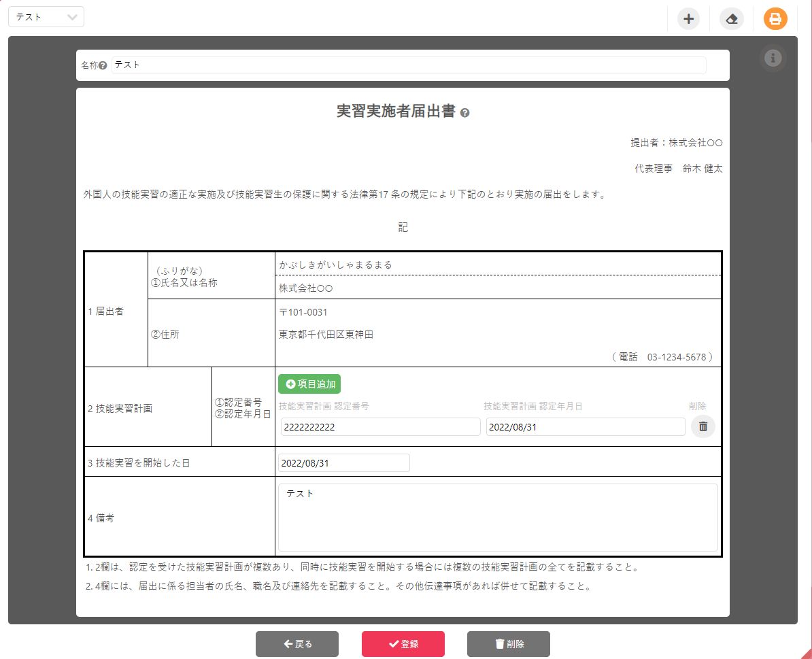
Task: Focus the 名称 text input field
Action: (x=408, y=65)
